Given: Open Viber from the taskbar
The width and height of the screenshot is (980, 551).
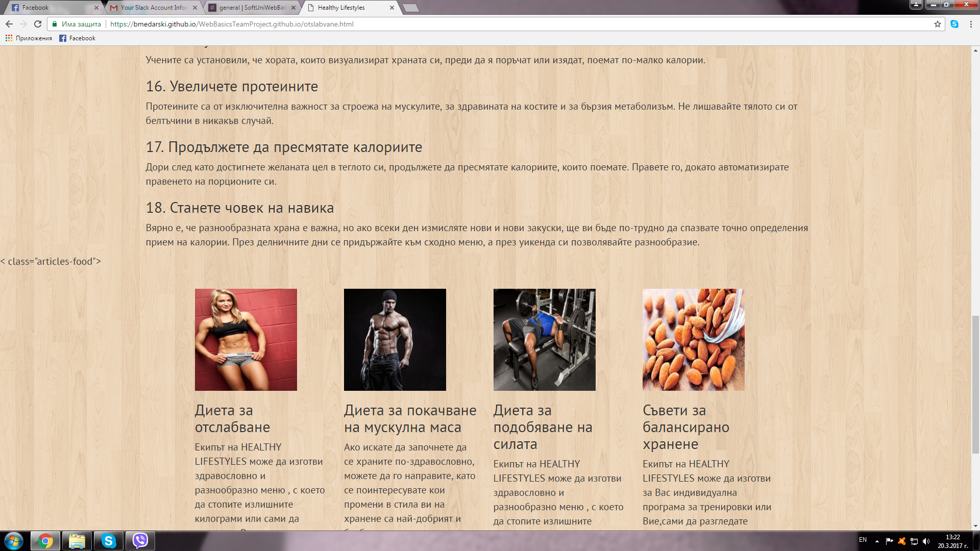Looking at the screenshot, I should coord(140,541).
